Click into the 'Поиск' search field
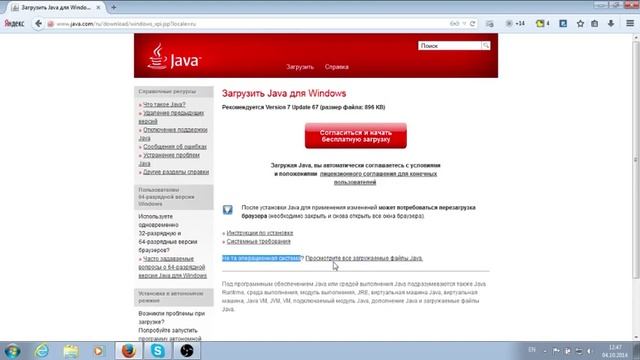This screenshot has height=360, width=640. click(x=450, y=46)
